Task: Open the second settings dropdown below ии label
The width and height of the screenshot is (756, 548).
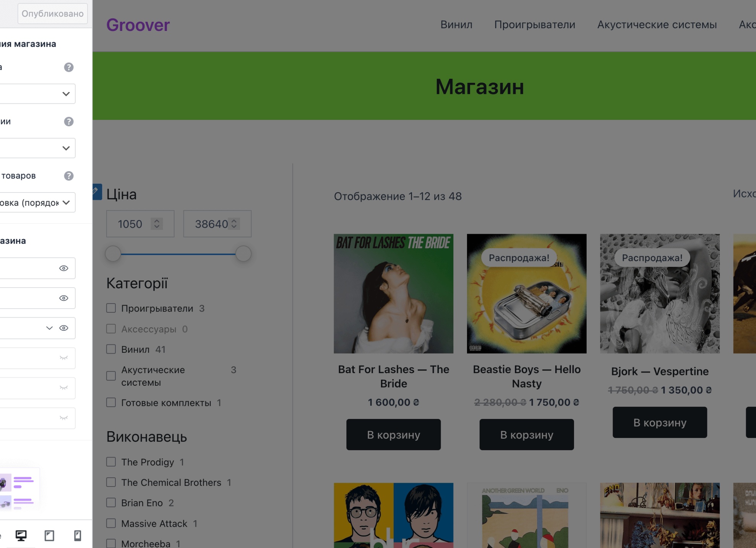Action: point(37,148)
